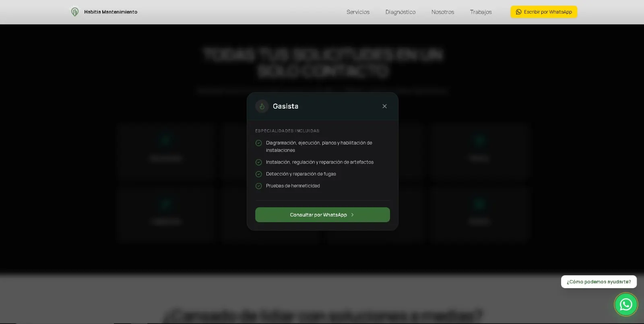Click Consultar por WhatsApp button
Viewport: 644px width, 324px height.
pyautogui.click(x=322, y=215)
